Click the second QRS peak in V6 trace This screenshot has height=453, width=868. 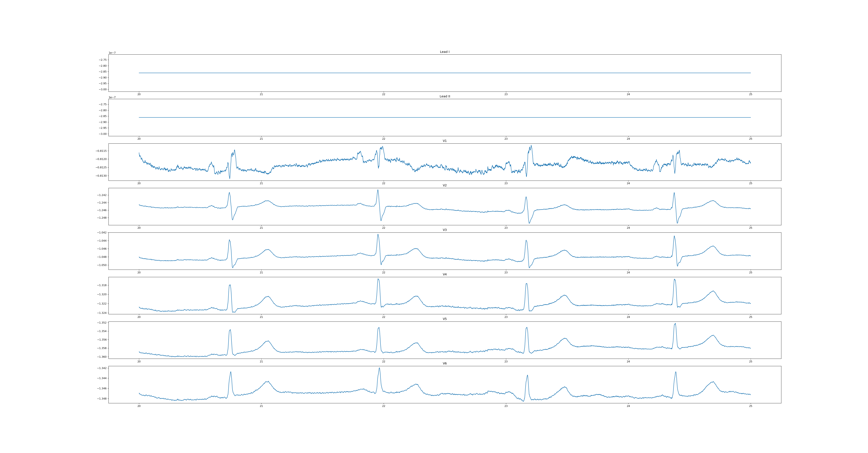(379, 368)
